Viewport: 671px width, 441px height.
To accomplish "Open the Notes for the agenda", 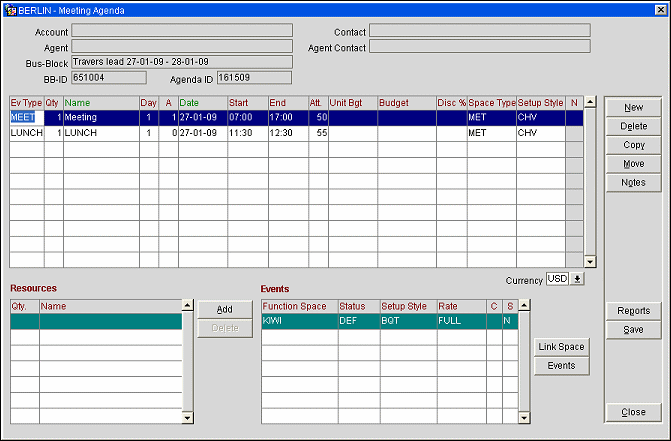I will point(632,183).
